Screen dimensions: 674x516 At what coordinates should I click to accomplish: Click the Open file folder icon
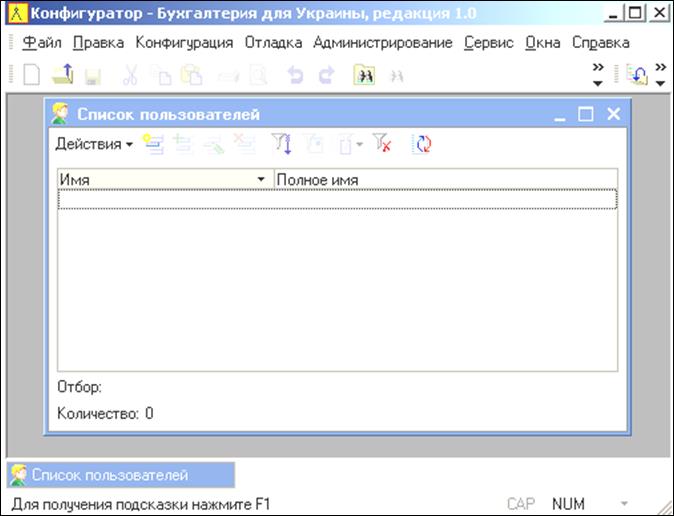point(63,75)
